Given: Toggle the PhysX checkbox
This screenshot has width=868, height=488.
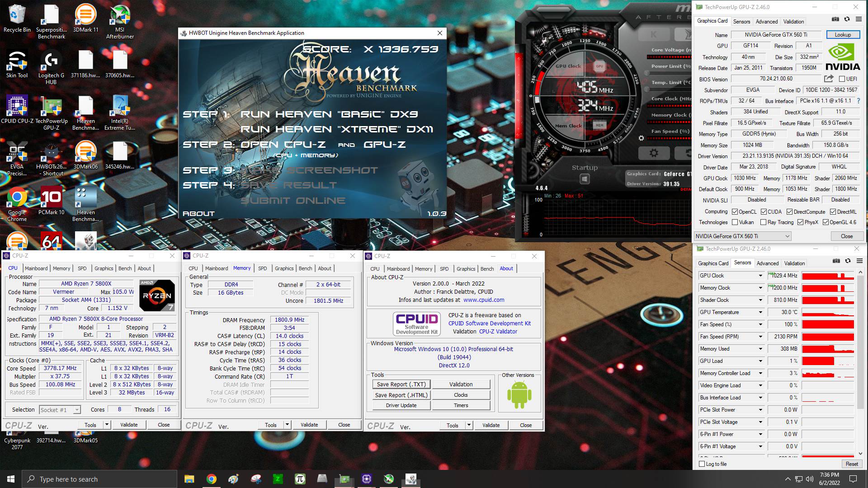Looking at the screenshot, I should point(801,222).
